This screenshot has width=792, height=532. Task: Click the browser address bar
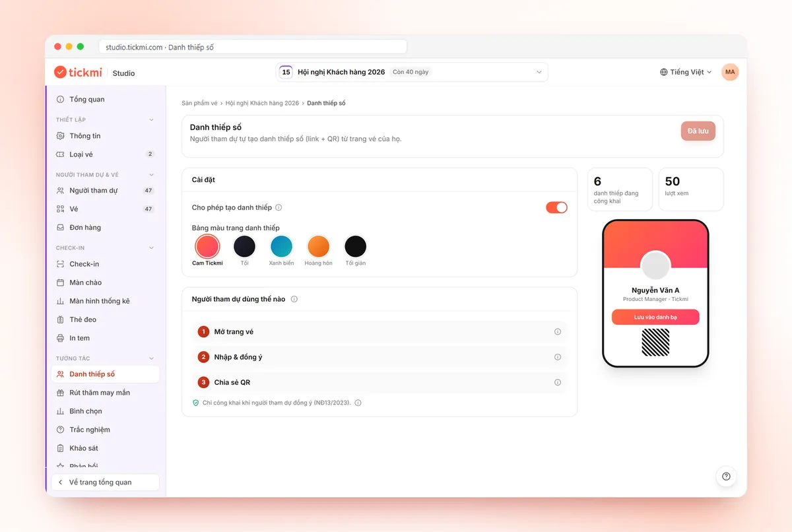pyautogui.click(x=253, y=47)
